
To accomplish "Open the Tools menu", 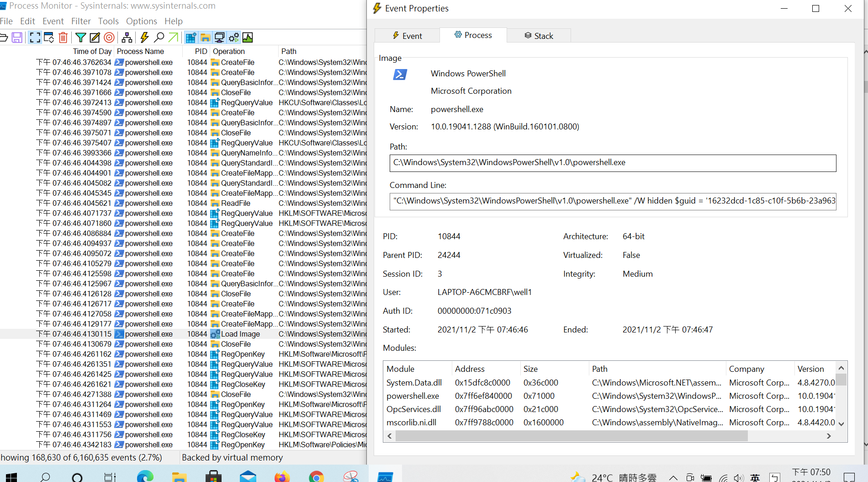I will [x=108, y=21].
